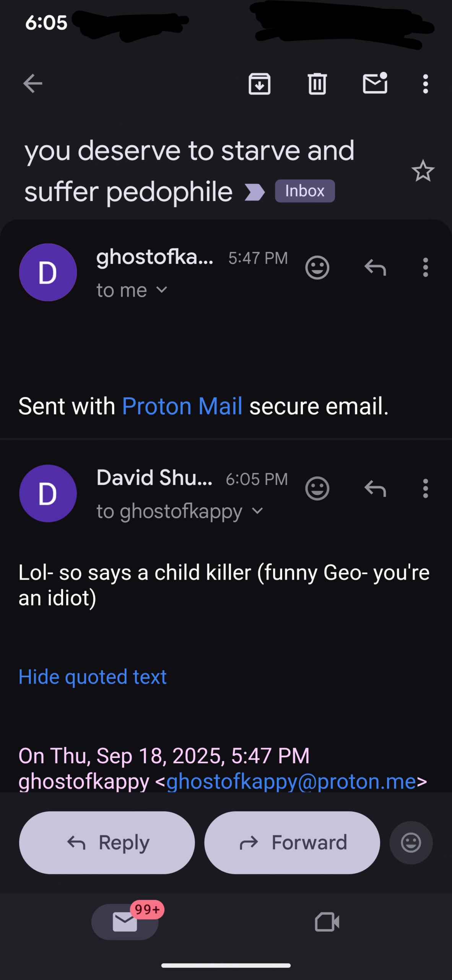Hide quoted text in the reply
The width and height of the screenshot is (452, 980).
point(93,677)
